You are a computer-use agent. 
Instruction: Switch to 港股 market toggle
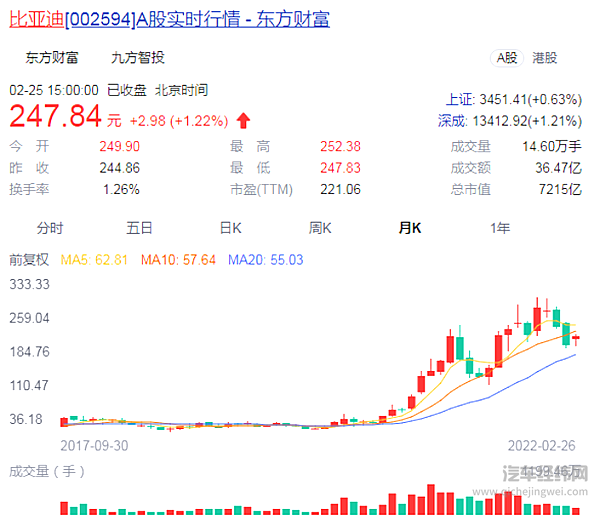pos(545,58)
